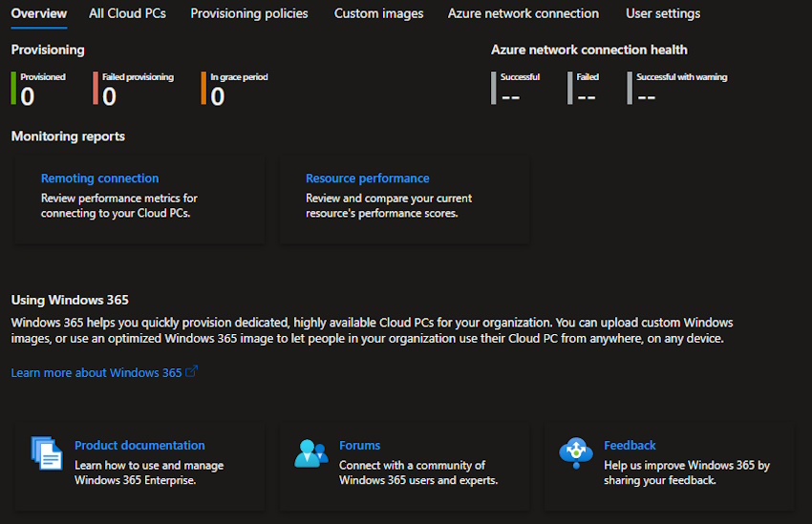Click the In grace period count tile
Screen dimensions: 812x524
235,89
